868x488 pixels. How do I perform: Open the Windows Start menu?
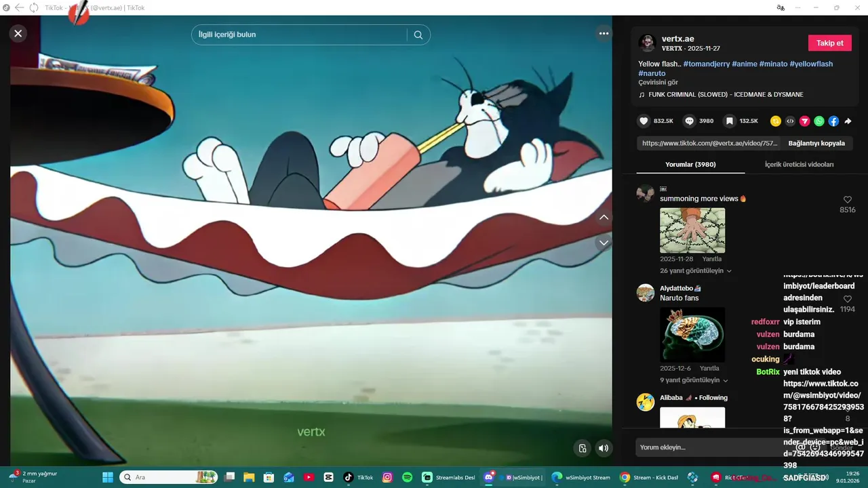[x=107, y=477]
